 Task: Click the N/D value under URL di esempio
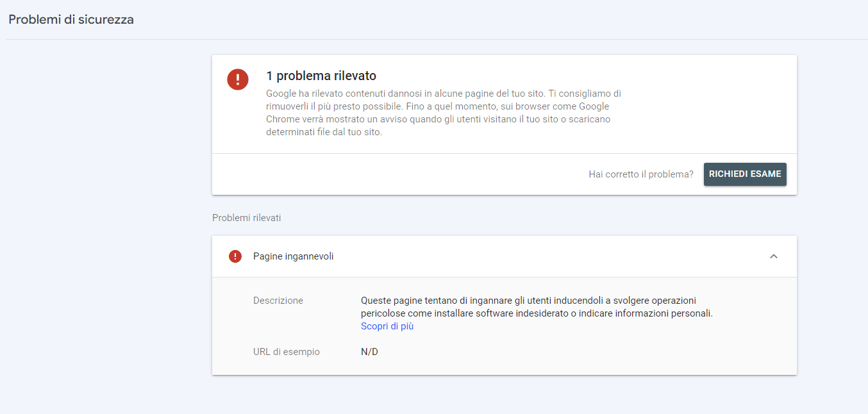(369, 351)
